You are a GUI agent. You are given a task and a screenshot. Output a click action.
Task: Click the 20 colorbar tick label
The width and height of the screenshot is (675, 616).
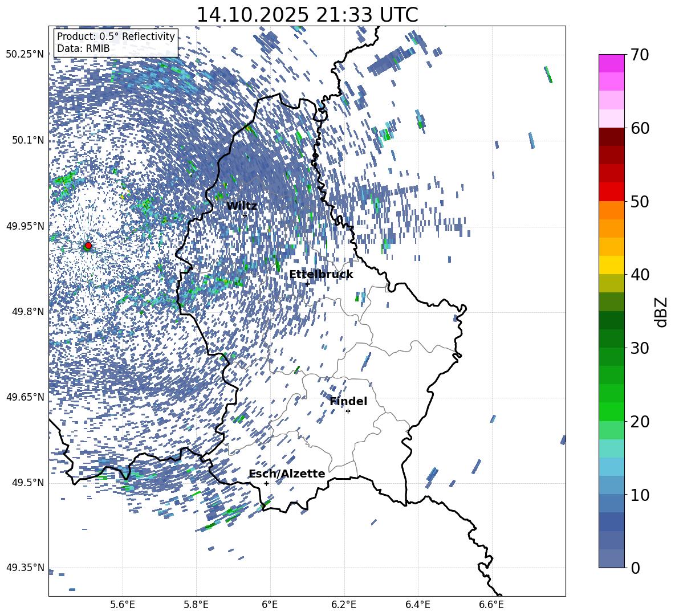click(640, 422)
